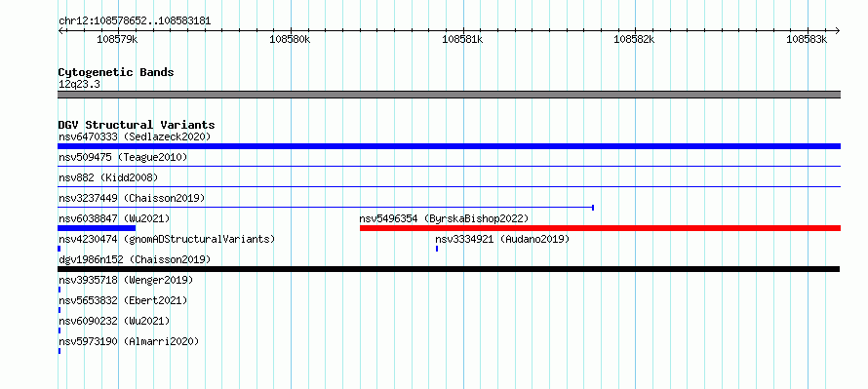Open nsv5973190 (Almarri2020) label

pos(129,341)
